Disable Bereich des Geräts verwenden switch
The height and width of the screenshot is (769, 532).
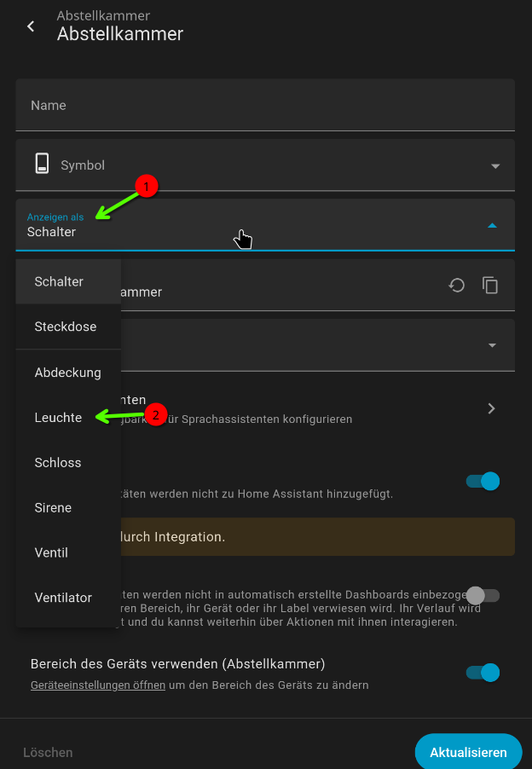[483, 673]
